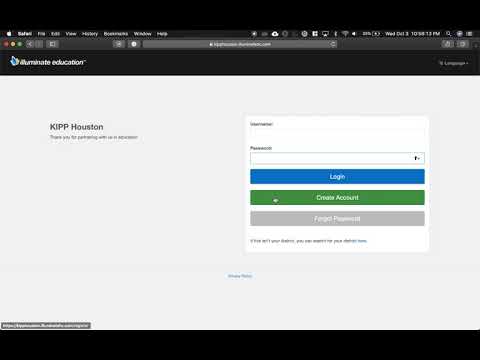The height and width of the screenshot is (360, 480).
Task: Click the menu bar date and time
Action: [x=412, y=34]
